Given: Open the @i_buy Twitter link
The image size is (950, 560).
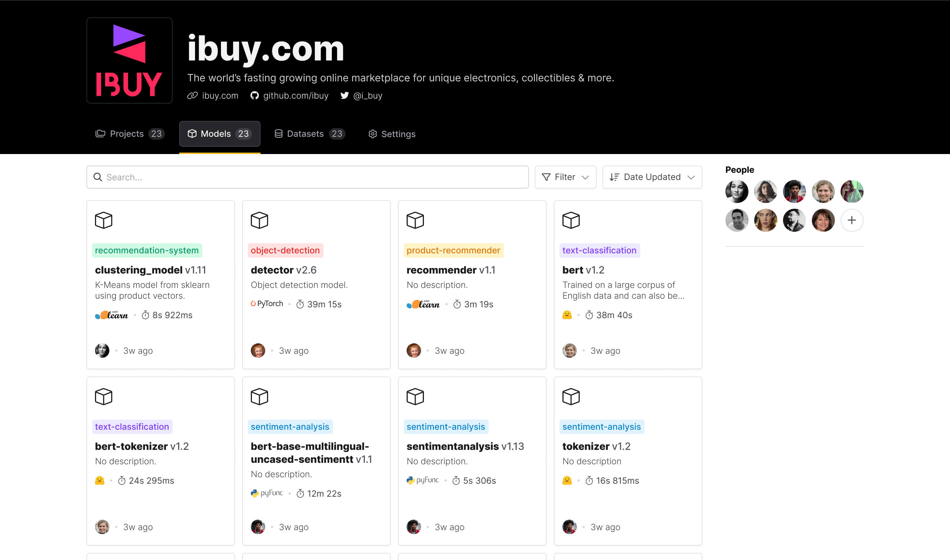Looking at the screenshot, I should (361, 95).
